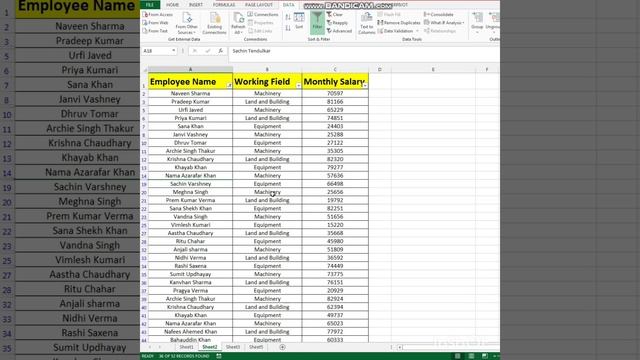
Task: Select the salary cell 82924
Action: coord(335,299)
